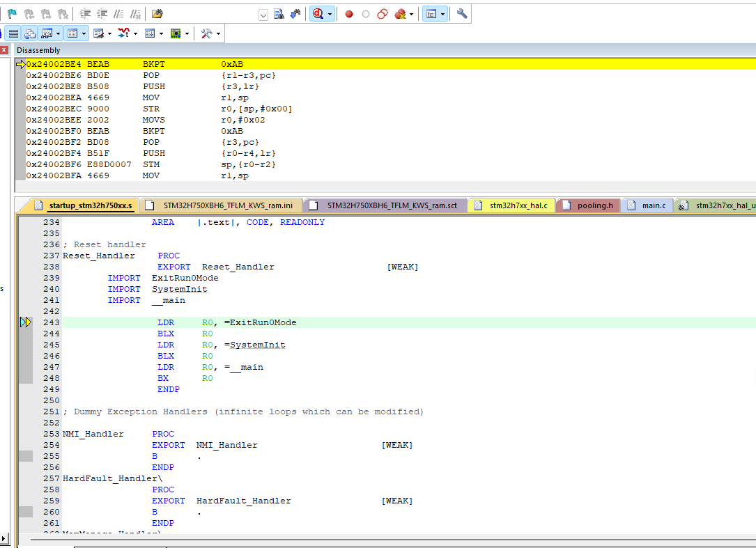Click SystemInit on line 245
756x548 pixels.
click(258, 345)
